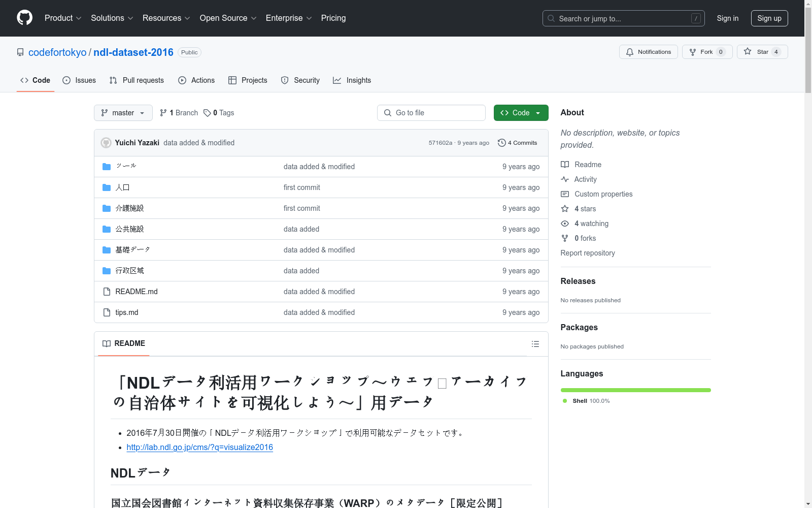Open the ツール folder
The image size is (812, 508).
click(x=126, y=166)
